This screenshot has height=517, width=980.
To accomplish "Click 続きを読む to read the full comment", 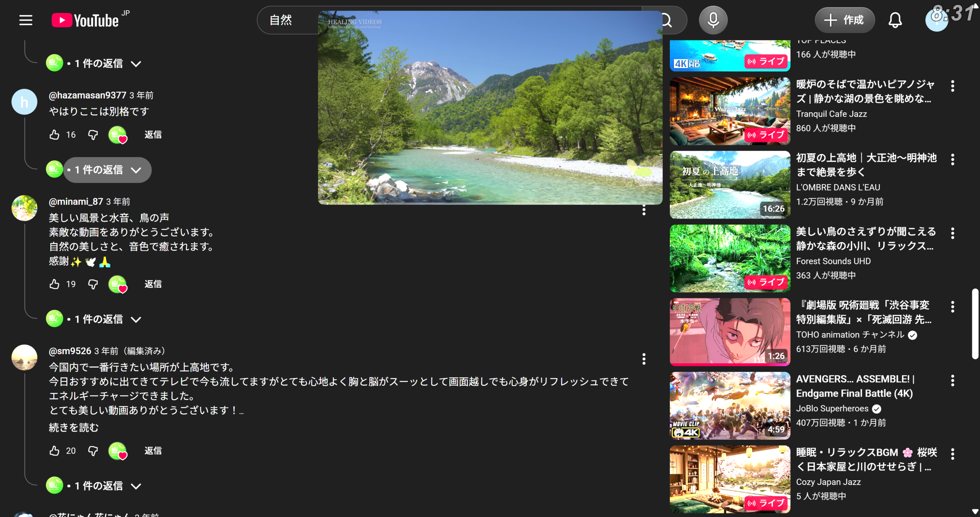I will [x=73, y=427].
